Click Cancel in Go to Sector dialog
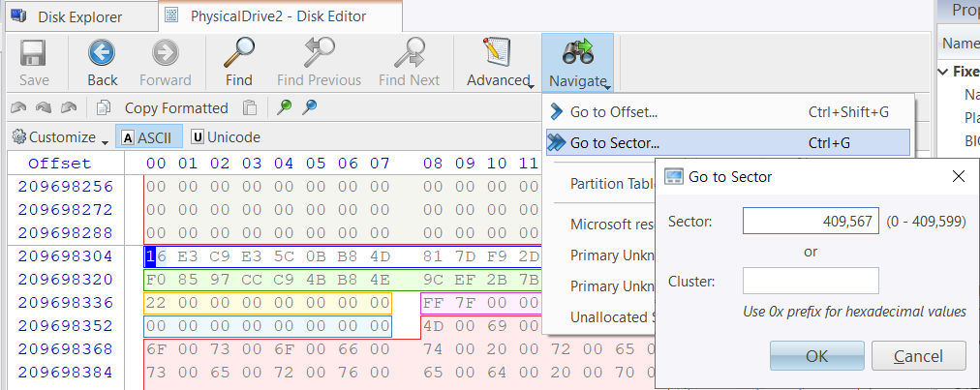Image resolution: width=980 pixels, height=390 pixels. pyautogui.click(x=918, y=356)
